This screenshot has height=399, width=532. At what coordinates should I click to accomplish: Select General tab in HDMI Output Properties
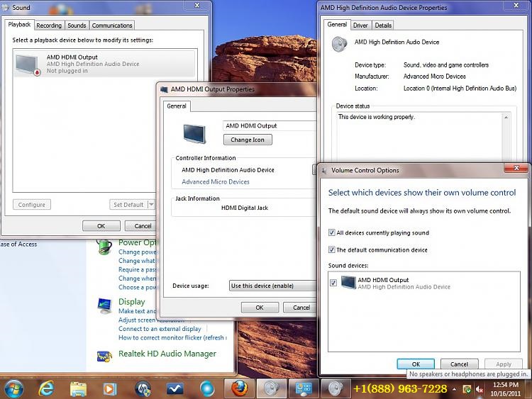pos(177,106)
